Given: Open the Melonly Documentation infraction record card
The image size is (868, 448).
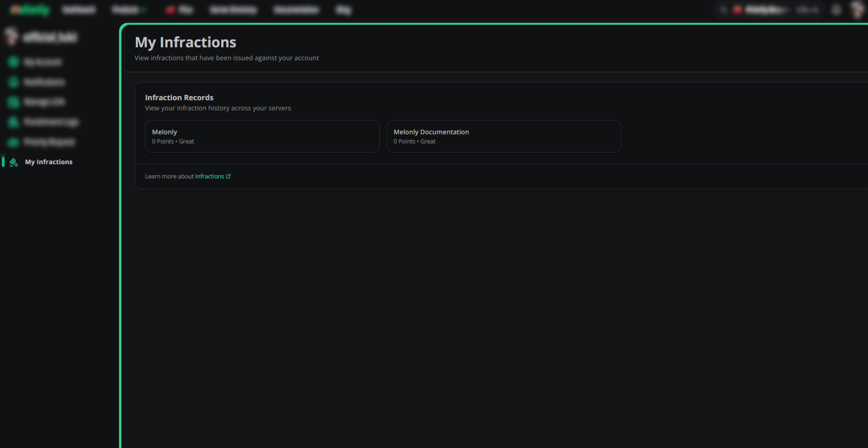Looking at the screenshot, I should (x=504, y=136).
